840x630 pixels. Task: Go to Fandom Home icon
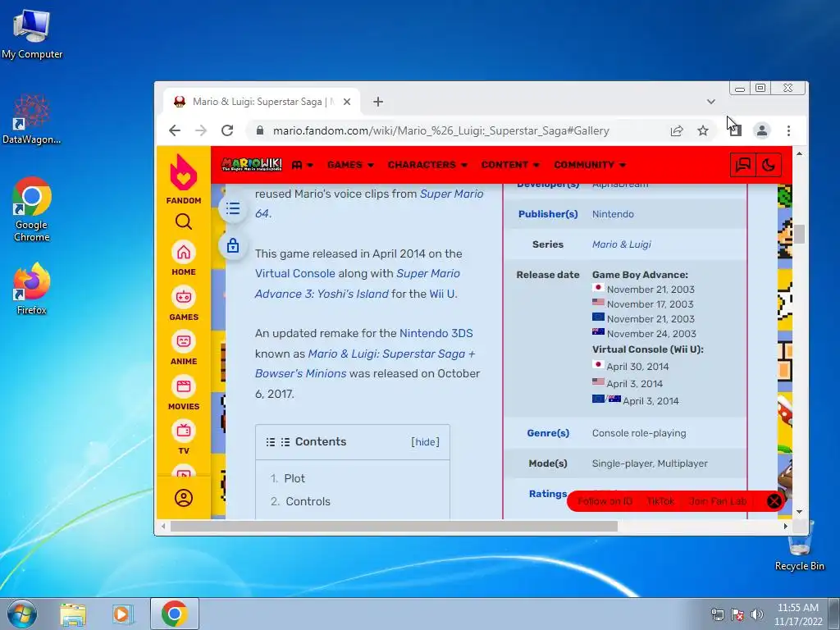[x=183, y=253]
